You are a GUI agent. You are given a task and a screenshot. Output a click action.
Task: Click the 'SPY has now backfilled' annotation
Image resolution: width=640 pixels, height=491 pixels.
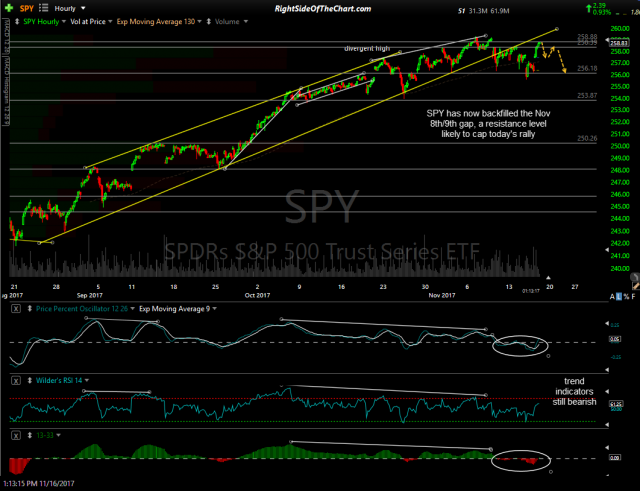click(488, 124)
